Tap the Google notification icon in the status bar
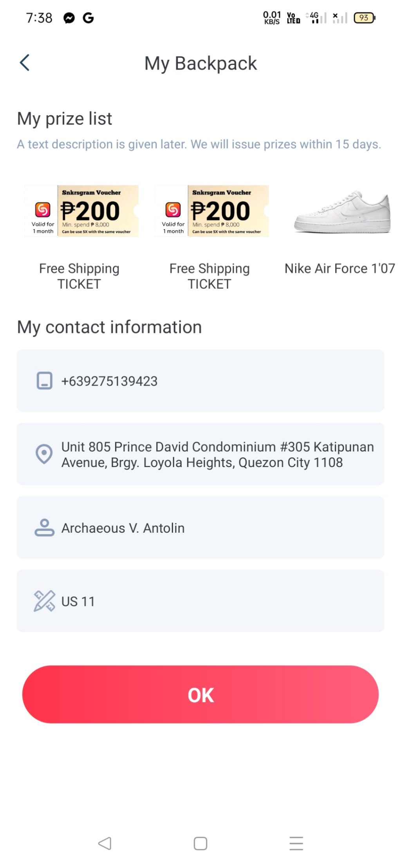Viewport: 401px width, 868px height. 89,18
